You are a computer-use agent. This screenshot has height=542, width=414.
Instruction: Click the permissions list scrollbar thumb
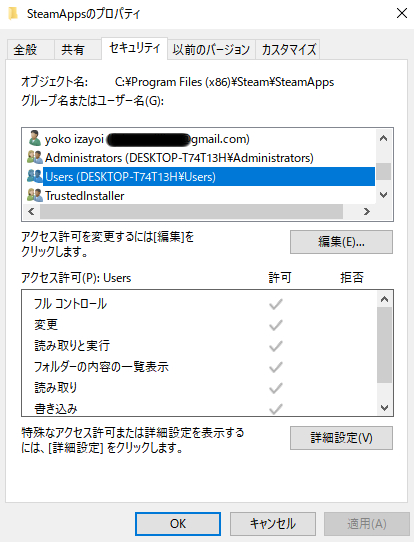pos(384,345)
